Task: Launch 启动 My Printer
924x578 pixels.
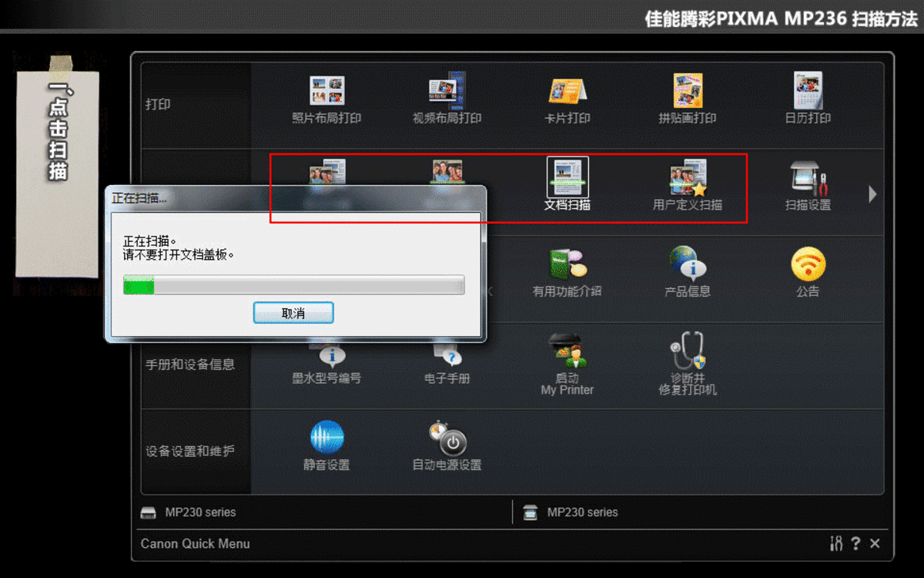Action: (x=567, y=365)
